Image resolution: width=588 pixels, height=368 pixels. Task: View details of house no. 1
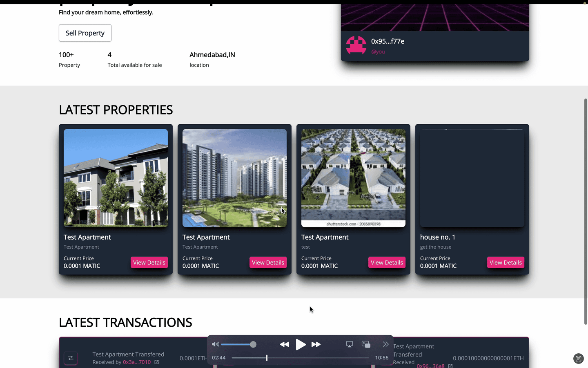(506, 263)
